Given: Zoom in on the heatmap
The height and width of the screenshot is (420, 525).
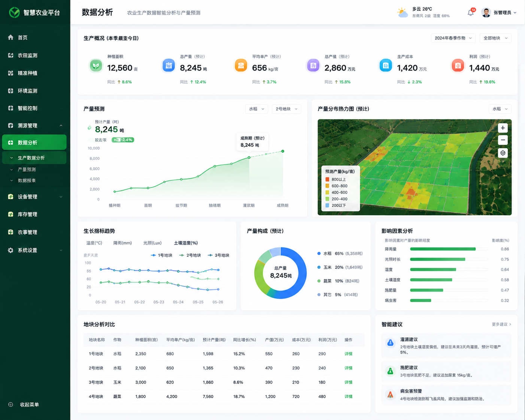Looking at the screenshot, I should [x=503, y=128].
